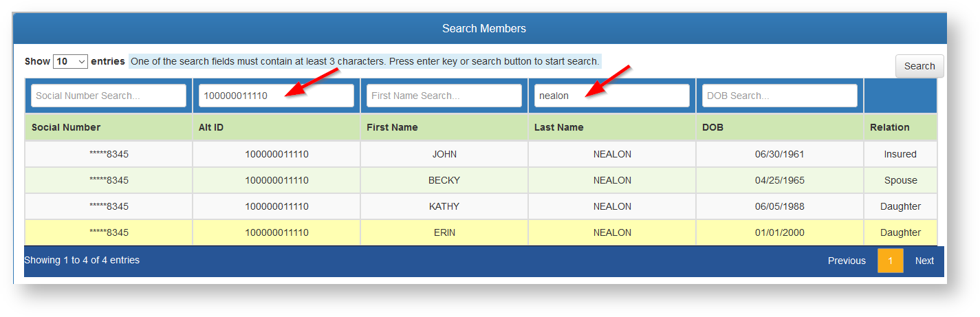
Task: Click the Last Name search field containing nealon
Action: pyautogui.click(x=612, y=96)
